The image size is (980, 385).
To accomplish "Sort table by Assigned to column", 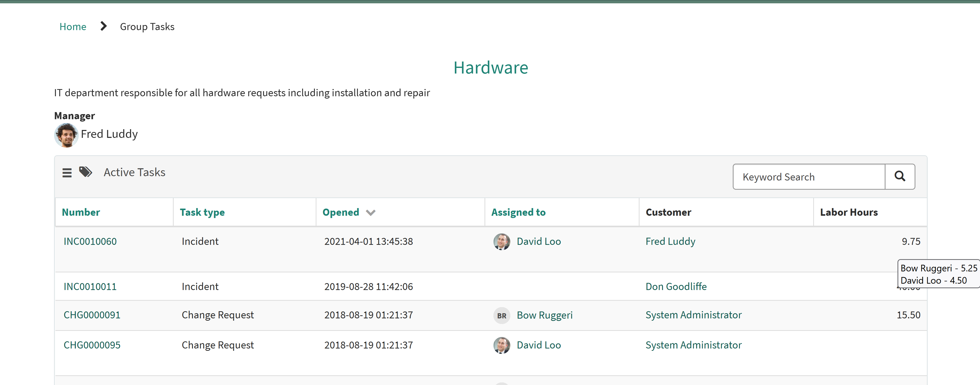I will pyautogui.click(x=518, y=212).
